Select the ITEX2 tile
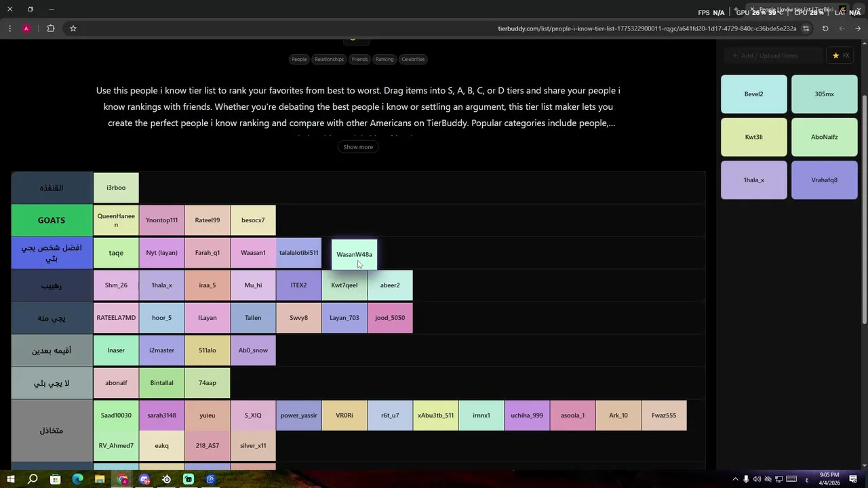This screenshot has width=868, height=488. pyautogui.click(x=298, y=285)
